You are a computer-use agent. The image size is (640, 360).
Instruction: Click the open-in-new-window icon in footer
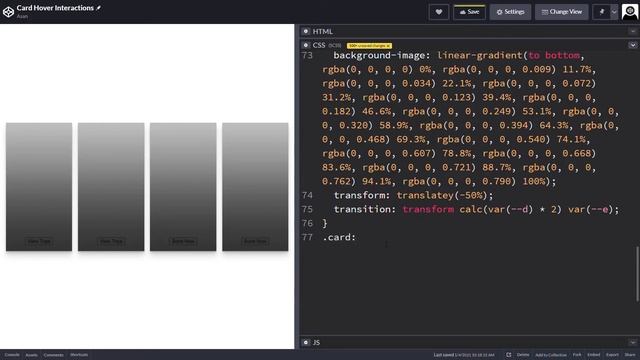click(509, 355)
